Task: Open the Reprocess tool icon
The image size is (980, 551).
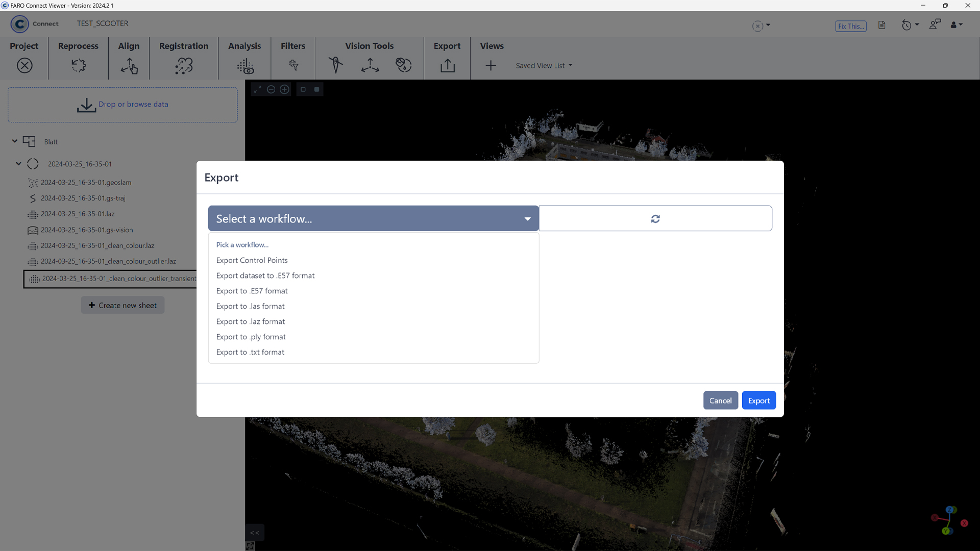Action: tap(78, 65)
